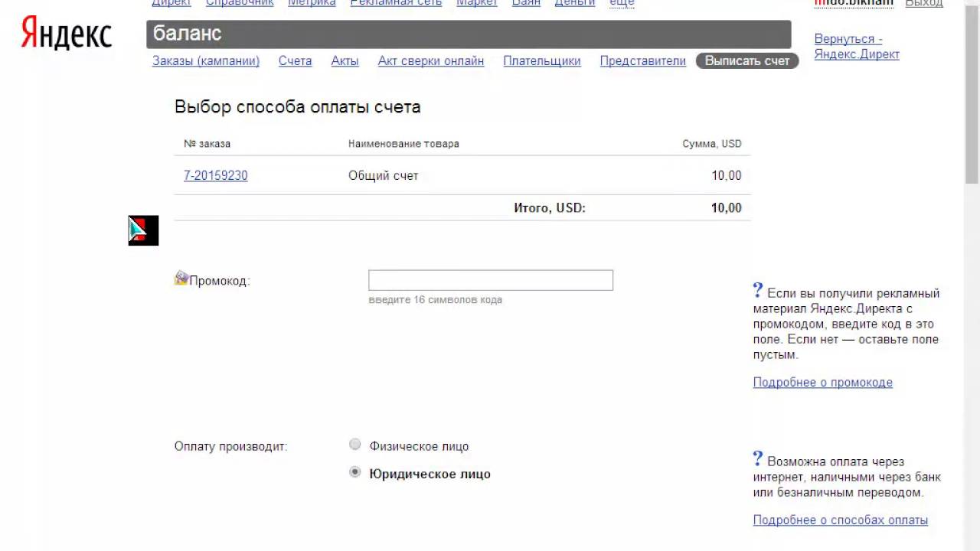This screenshot has width=980, height=551.
Task: Click Подробнее о промокоде link
Action: pos(823,383)
